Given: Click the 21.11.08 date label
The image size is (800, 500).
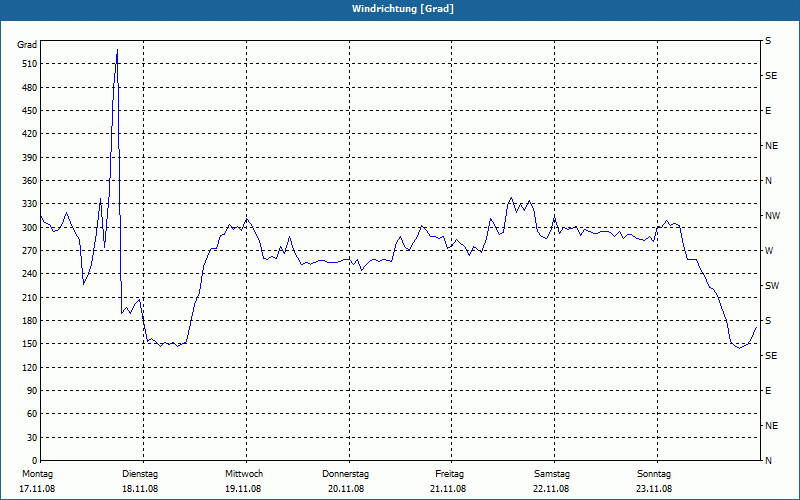Looking at the screenshot, I should (x=448, y=489).
